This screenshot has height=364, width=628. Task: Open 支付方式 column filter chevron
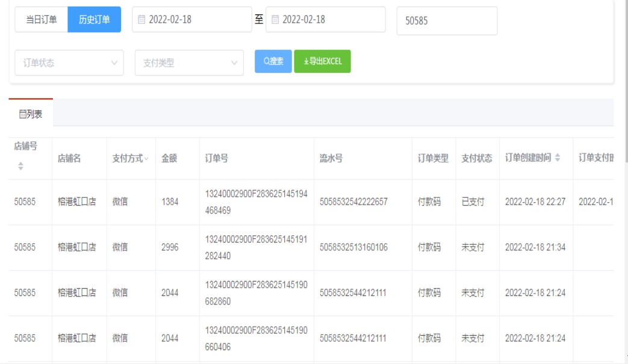[x=146, y=158]
